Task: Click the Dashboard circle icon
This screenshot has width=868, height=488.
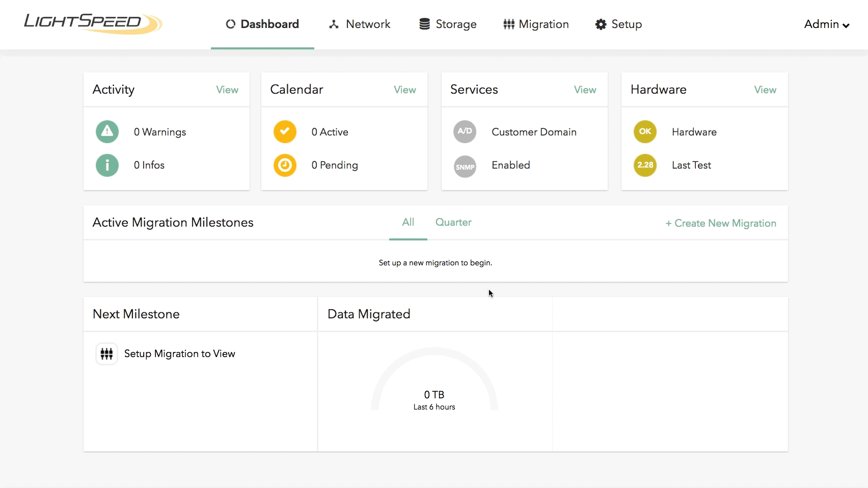Action: click(230, 24)
